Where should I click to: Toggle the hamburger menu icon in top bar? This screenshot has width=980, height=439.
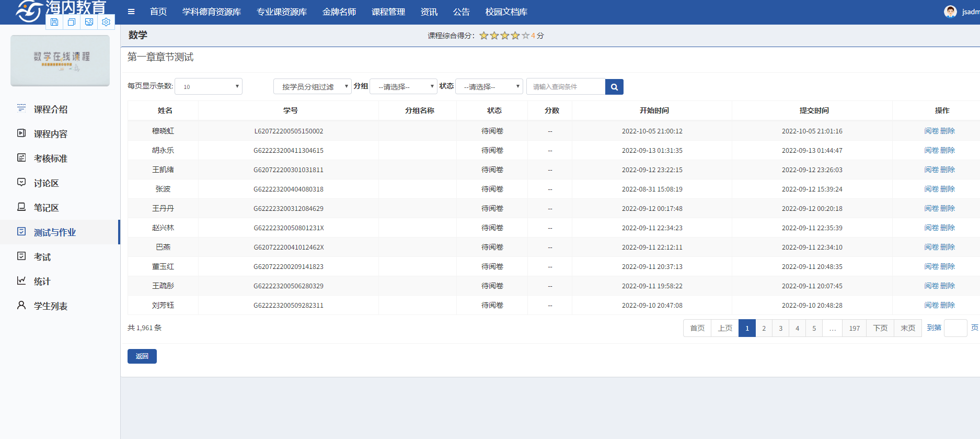(x=131, y=12)
